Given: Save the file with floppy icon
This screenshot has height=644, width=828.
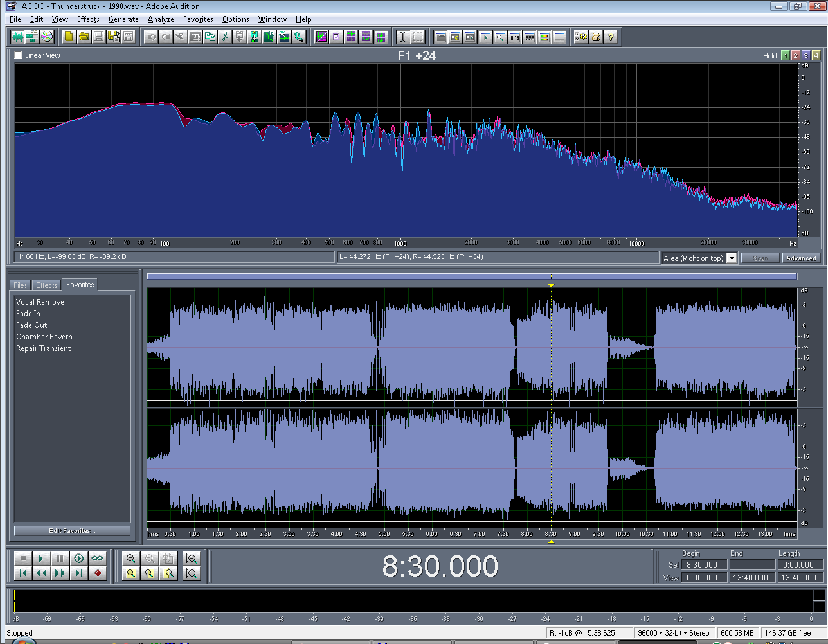Looking at the screenshot, I should pos(98,37).
